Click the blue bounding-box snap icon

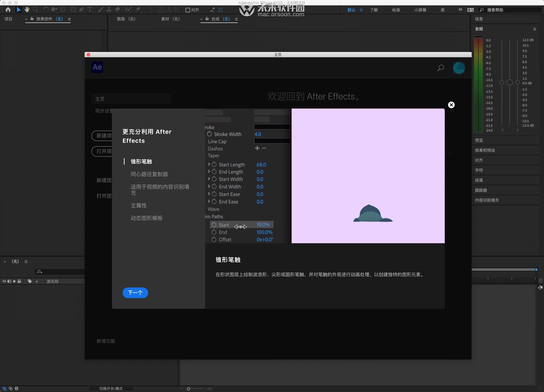coord(220,10)
